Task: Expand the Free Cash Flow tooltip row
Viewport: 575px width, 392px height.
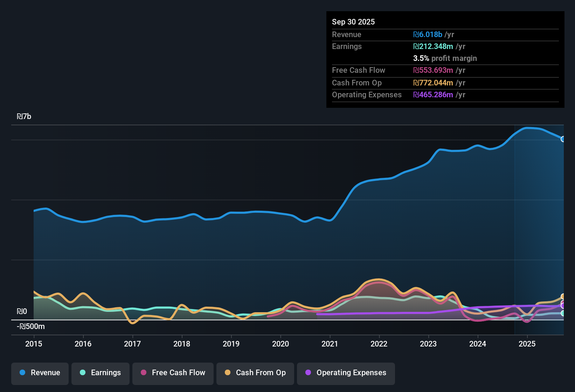Action: (359, 70)
